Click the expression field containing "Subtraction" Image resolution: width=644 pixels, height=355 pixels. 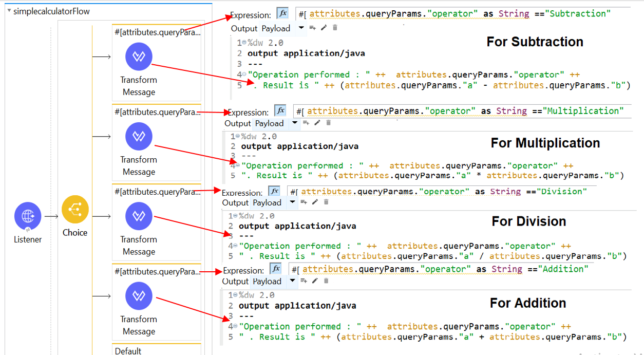(463, 14)
